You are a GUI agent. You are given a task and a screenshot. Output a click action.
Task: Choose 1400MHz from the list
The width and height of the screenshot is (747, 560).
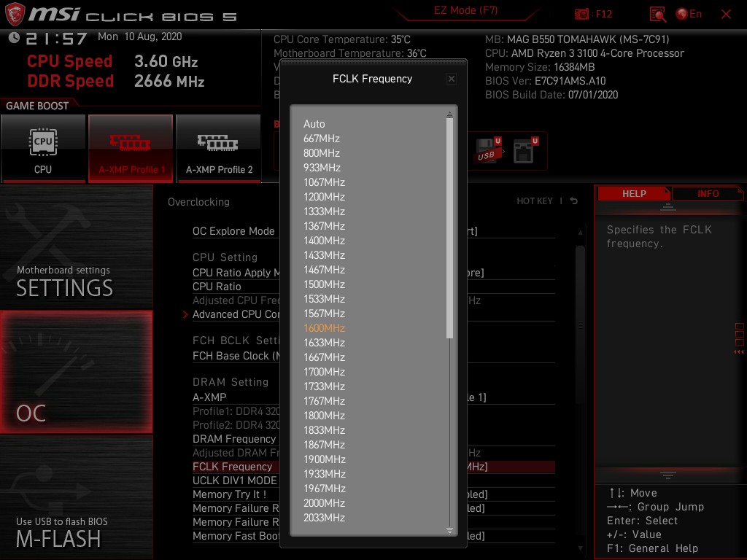[x=324, y=241]
